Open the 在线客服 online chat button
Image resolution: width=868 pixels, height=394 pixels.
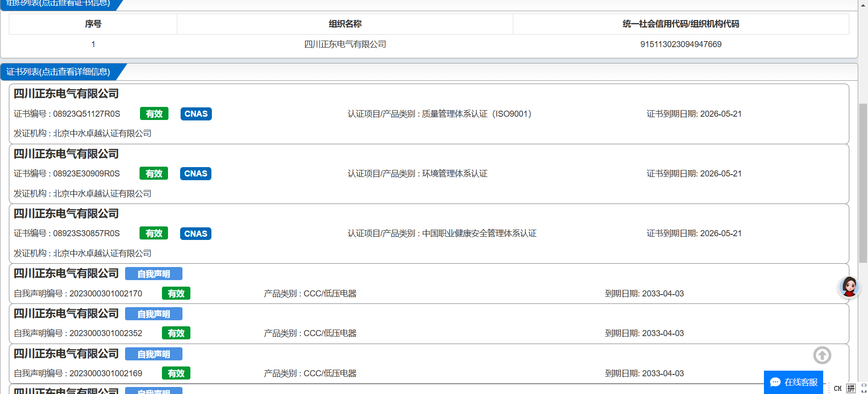pos(793,382)
